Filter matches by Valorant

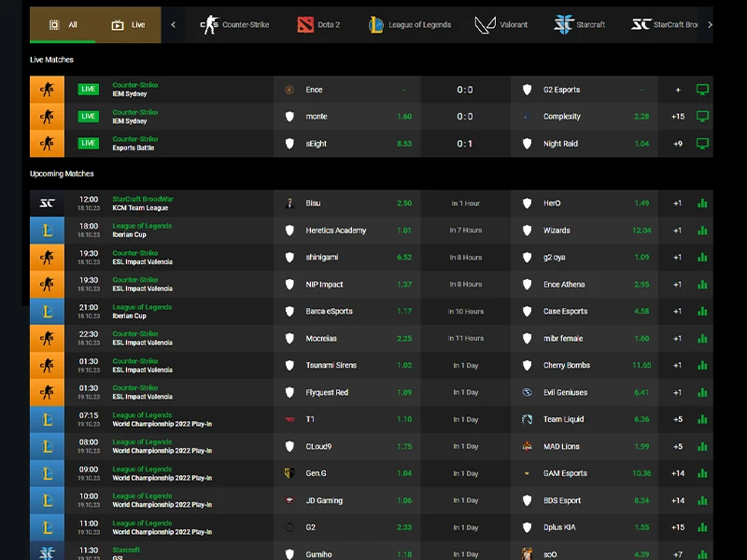point(501,25)
